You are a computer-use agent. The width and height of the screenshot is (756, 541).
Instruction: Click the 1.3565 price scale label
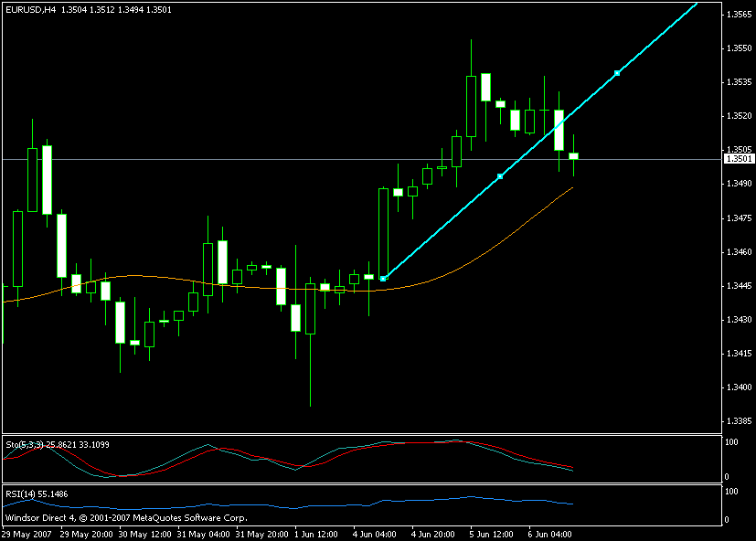738,15
